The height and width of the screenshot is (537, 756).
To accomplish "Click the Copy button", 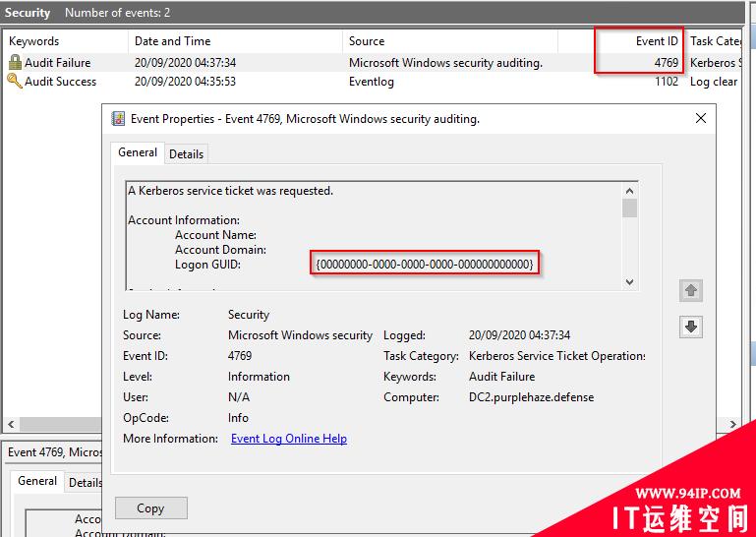I will tap(151, 508).
